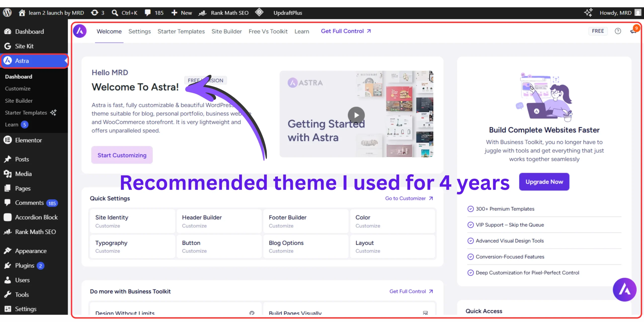Click the diamond icon next to UpdraftPlus
The width and height of the screenshot is (644, 322).
(x=259, y=12)
